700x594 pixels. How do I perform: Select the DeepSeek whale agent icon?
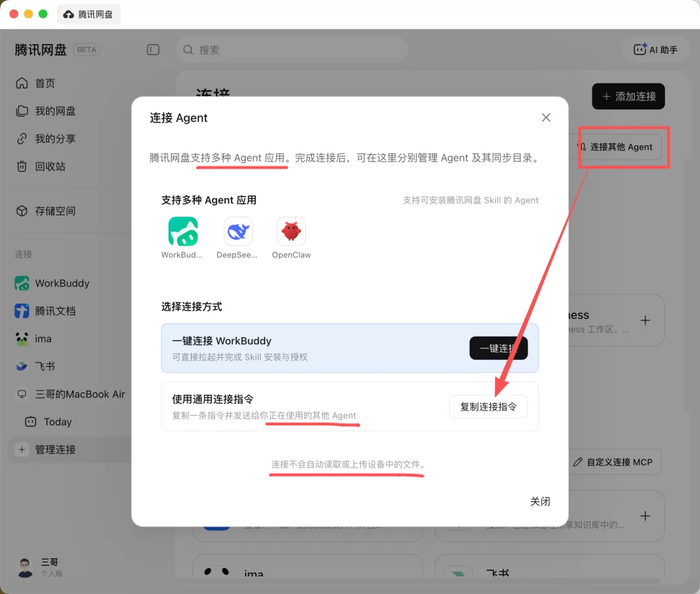tap(238, 232)
